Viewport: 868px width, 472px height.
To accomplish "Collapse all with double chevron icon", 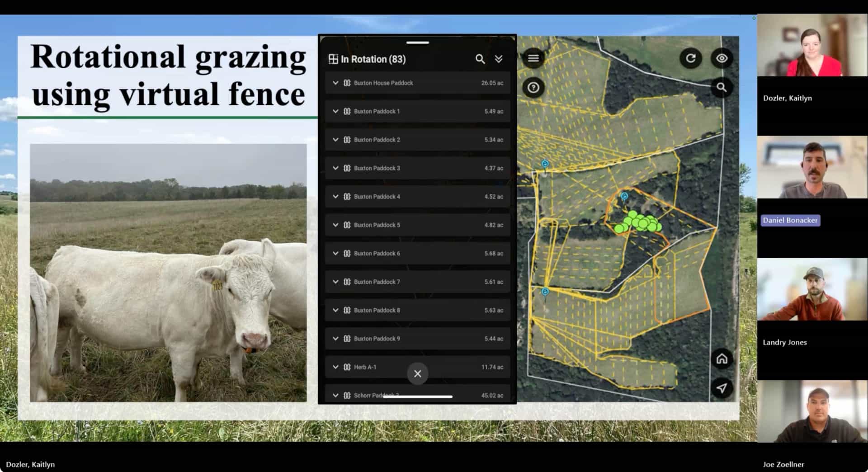I will pyautogui.click(x=499, y=59).
